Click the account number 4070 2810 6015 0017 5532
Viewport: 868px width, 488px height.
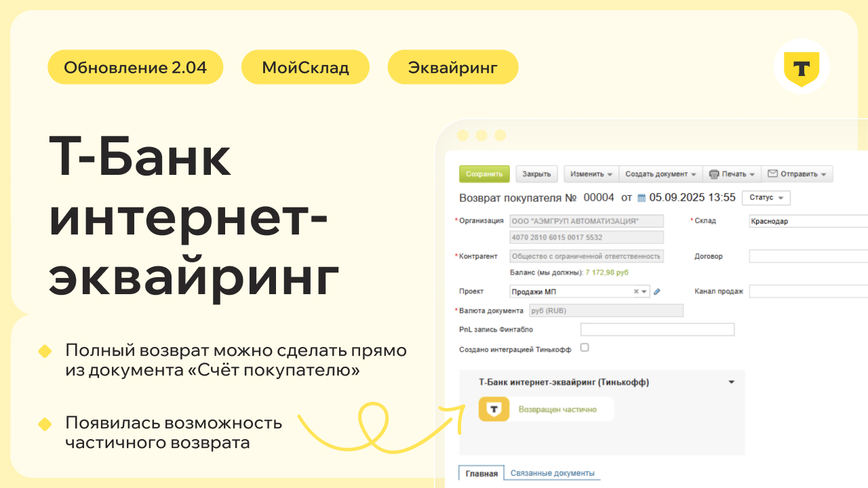[587, 238]
